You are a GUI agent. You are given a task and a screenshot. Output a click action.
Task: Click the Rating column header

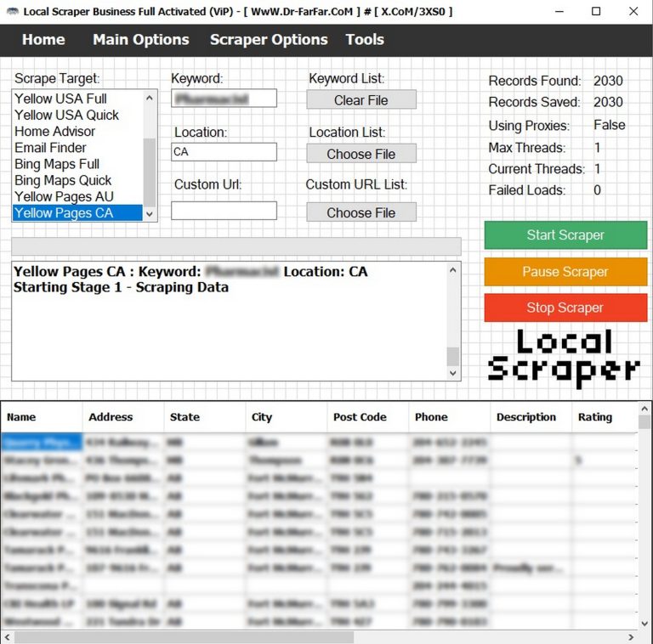tap(605, 417)
